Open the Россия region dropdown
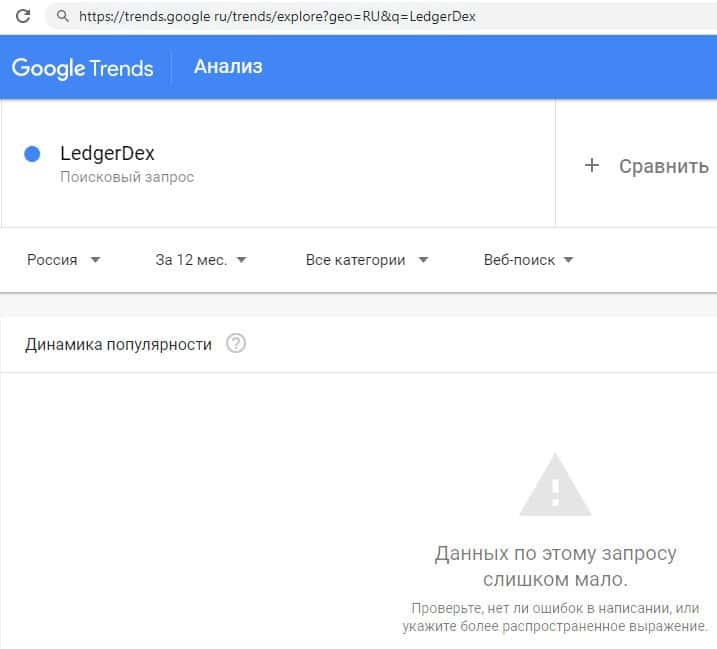Viewport: 717px width, 649px height. 64,260
